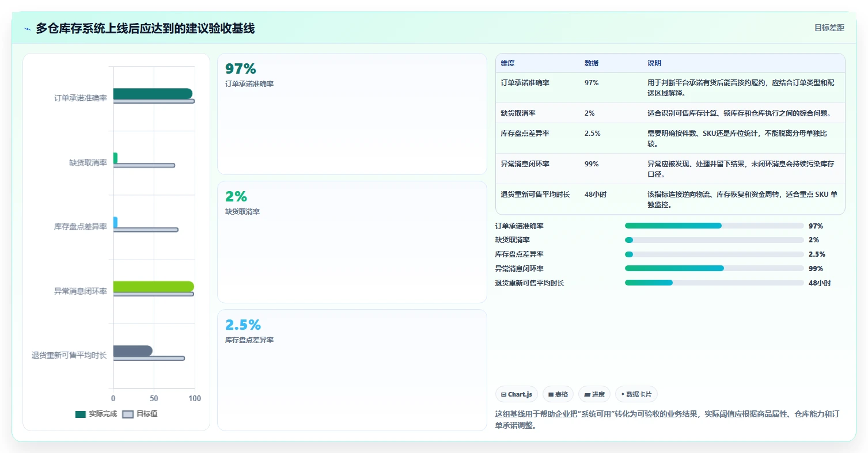The image size is (868, 453).
Task: Click the footer note starting 这组基线用于帮助企业
Action: (667, 420)
